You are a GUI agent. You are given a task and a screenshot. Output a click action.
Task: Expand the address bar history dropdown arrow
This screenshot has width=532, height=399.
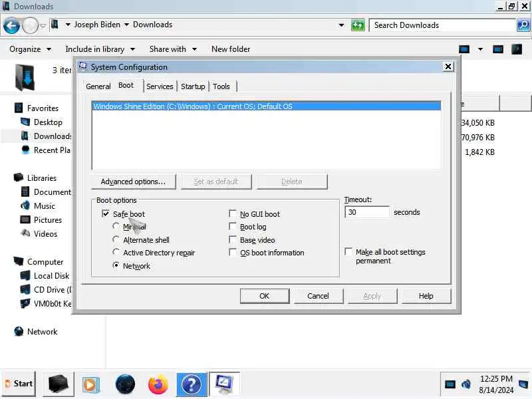coord(341,25)
